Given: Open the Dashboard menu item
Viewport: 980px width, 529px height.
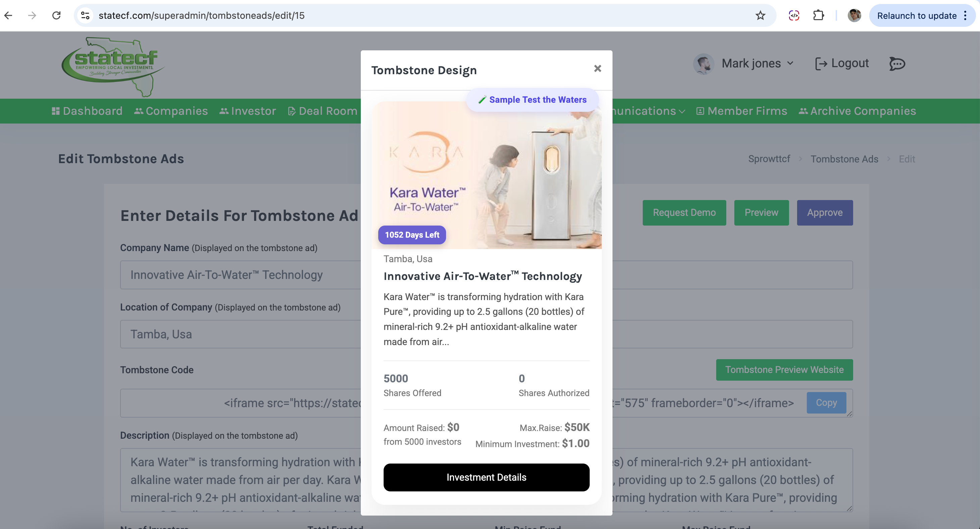Looking at the screenshot, I should point(87,111).
